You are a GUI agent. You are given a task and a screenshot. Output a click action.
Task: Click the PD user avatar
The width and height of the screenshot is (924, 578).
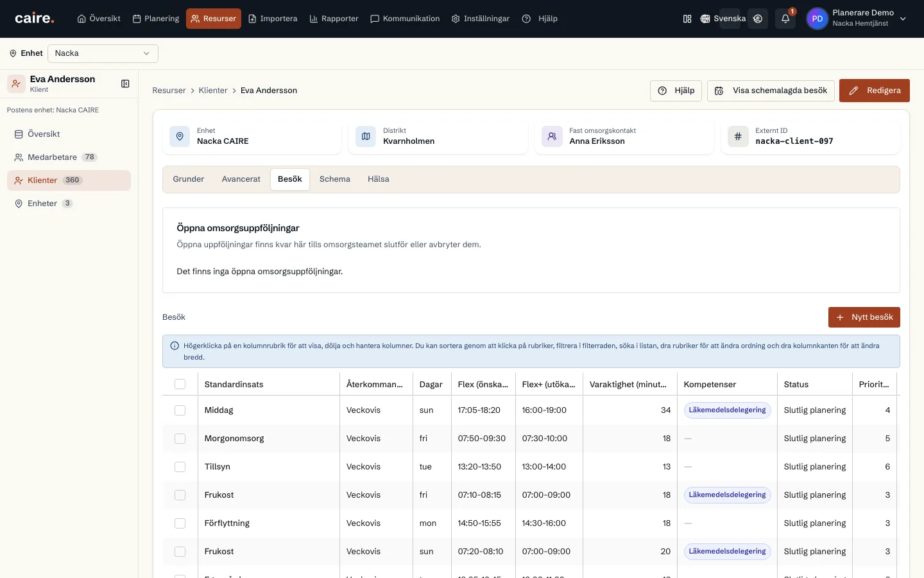click(x=817, y=19)
